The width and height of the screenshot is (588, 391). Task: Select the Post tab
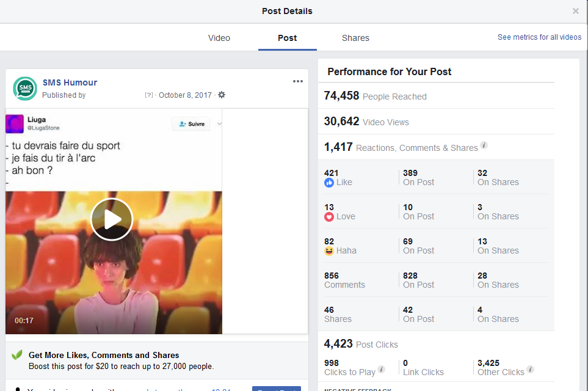[x=287, y=38]
